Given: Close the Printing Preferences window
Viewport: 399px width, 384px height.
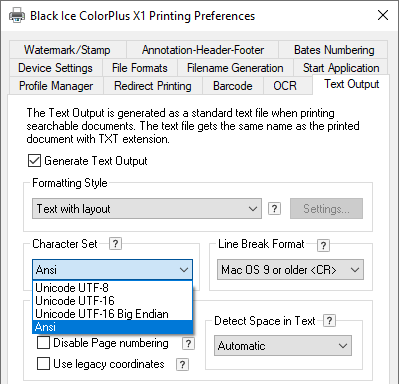Looking at the screenshot, I should [x=383, y=15].
